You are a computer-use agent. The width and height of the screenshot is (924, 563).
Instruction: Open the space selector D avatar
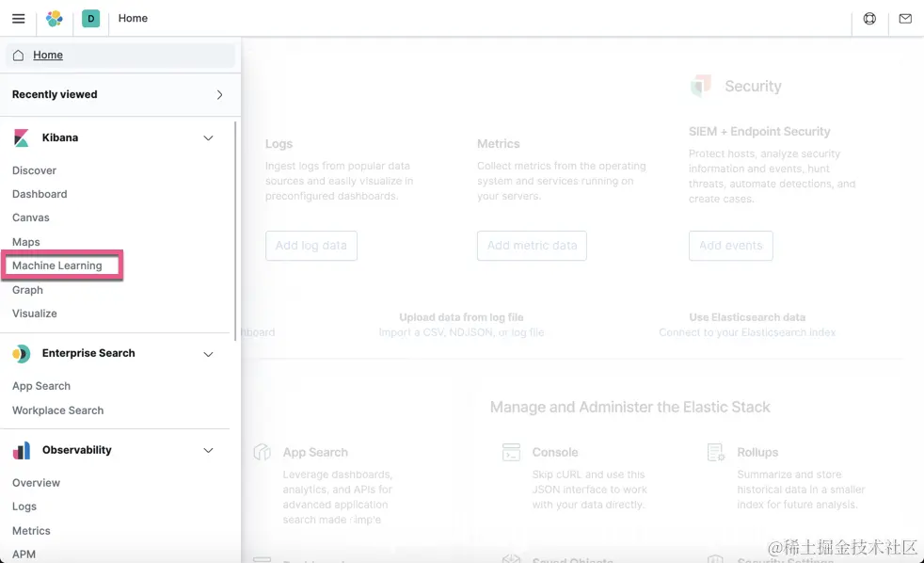90,18
